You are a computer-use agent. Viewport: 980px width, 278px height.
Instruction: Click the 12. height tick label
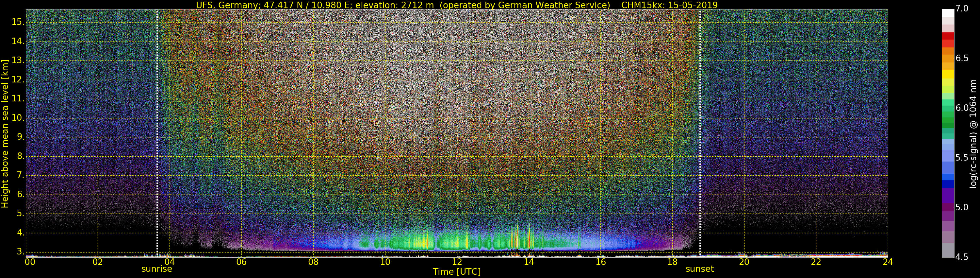tap(18, 79)
